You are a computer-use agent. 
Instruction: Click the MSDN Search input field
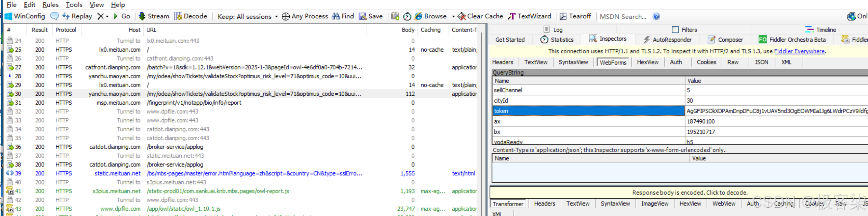coord(623,17)
